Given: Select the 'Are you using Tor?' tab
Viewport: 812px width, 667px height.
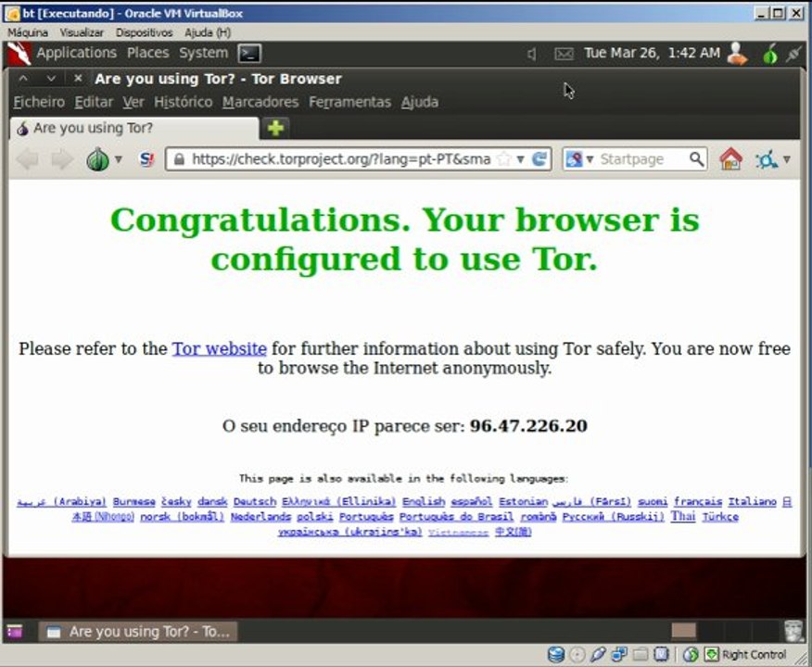Looking at the screenshot, I should click(x=133, y=128).
